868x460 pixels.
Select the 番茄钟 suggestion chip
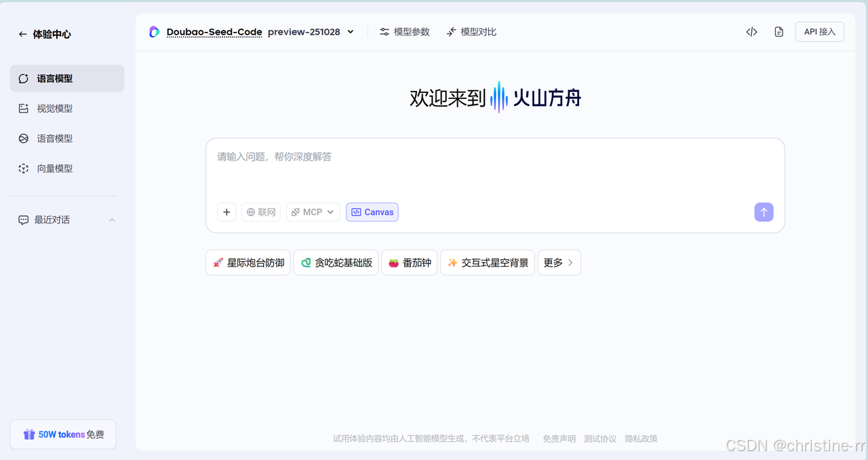[x=409, y=263]
